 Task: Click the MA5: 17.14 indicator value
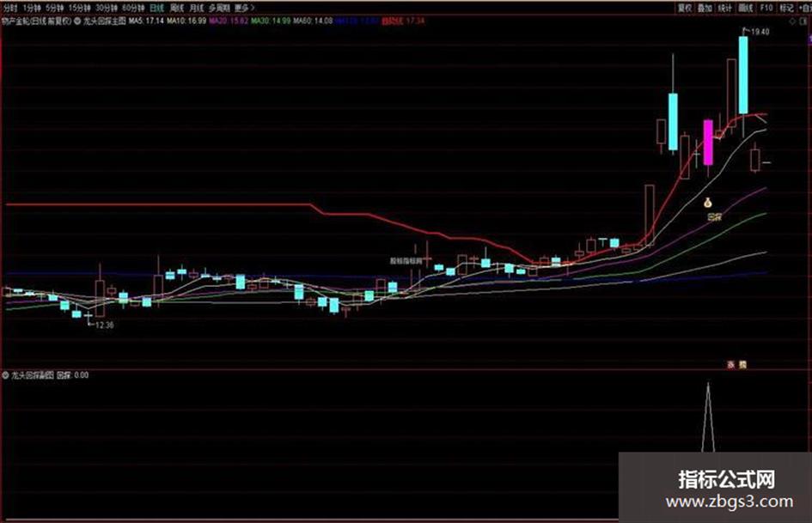pos(147,21)
